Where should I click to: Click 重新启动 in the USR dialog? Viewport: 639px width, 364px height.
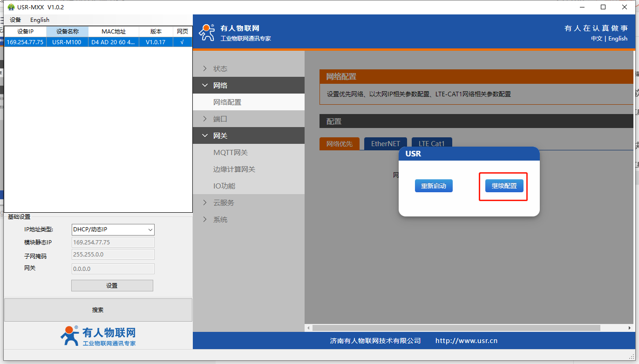click(434, 186)
